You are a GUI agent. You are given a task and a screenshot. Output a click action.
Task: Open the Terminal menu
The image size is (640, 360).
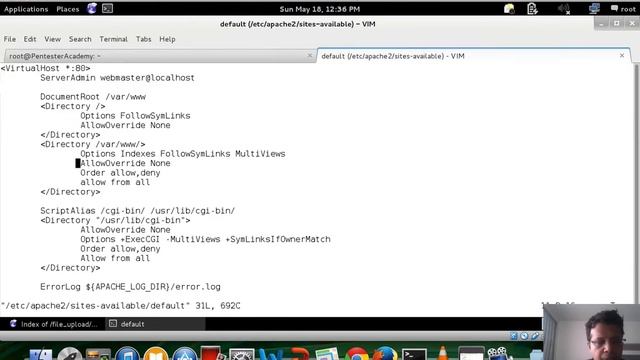tap(113, 39)
